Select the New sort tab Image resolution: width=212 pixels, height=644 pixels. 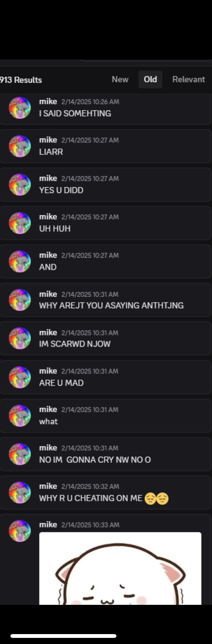[120, 79]
